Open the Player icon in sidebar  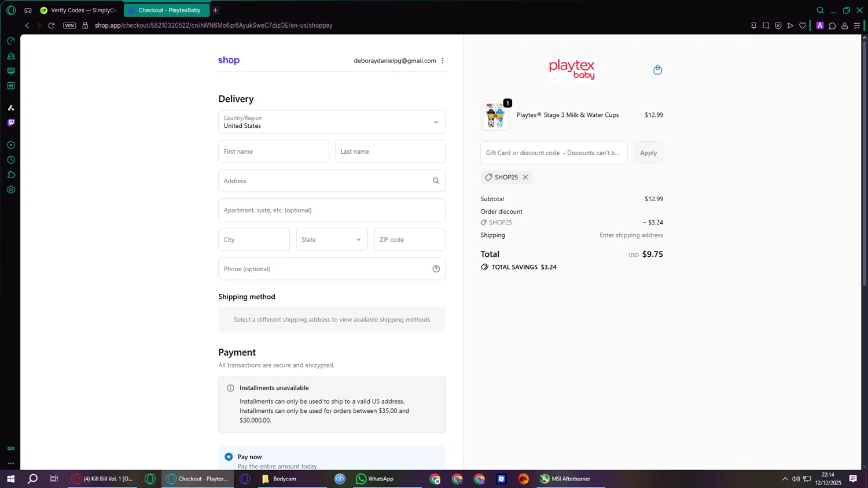[x=11, y=145]
